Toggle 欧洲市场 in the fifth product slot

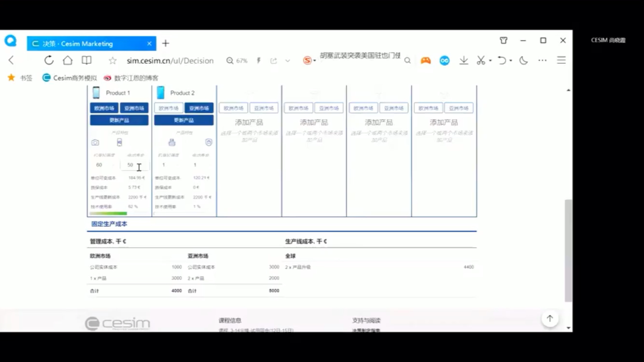click(x=363, y=108)
